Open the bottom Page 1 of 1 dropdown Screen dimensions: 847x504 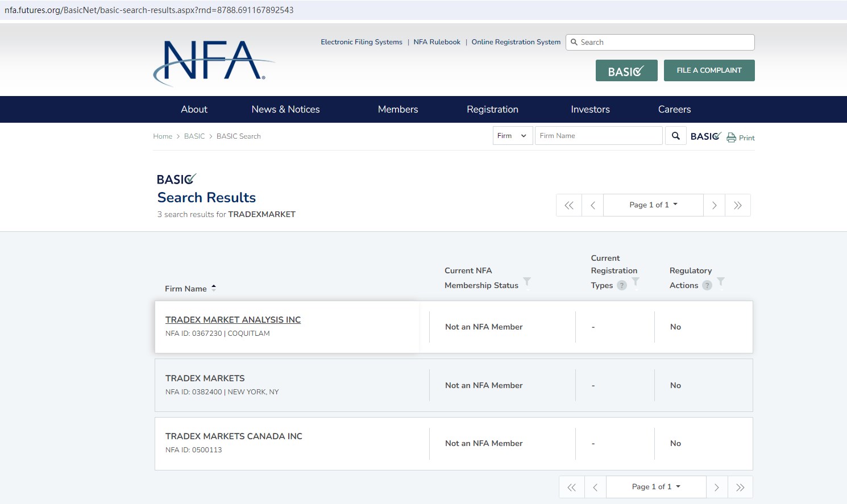(x=656, y=487)
